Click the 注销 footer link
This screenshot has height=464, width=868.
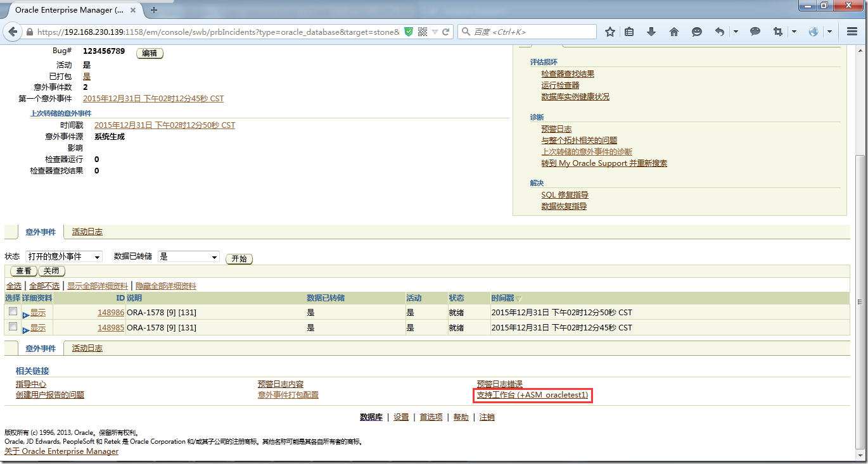click(x=487, y=417)
